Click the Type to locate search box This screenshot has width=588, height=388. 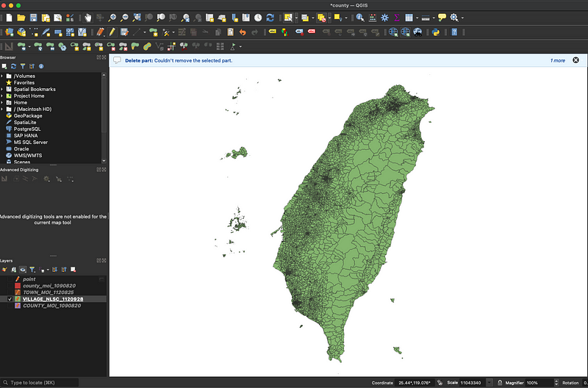[x=40, y=383]
